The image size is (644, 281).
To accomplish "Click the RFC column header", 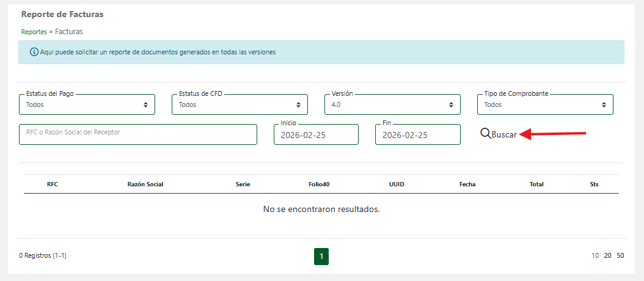I will tap(52, 184).
